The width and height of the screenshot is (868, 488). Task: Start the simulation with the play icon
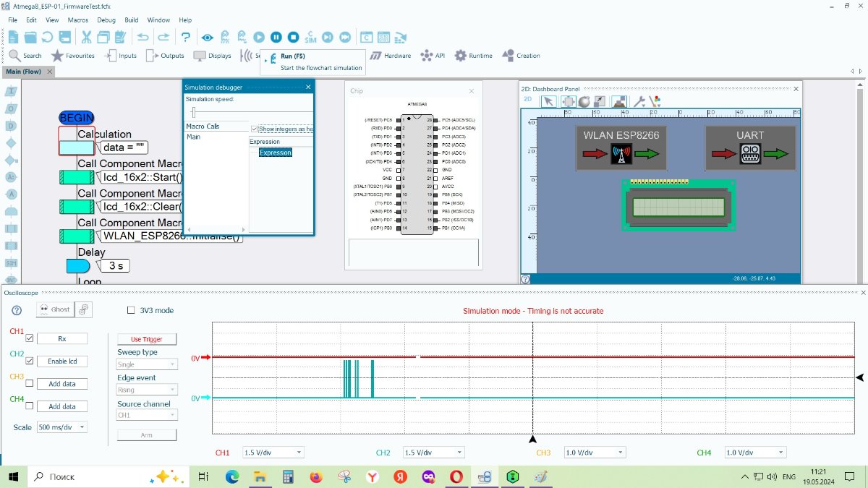(x=258, y=37)
